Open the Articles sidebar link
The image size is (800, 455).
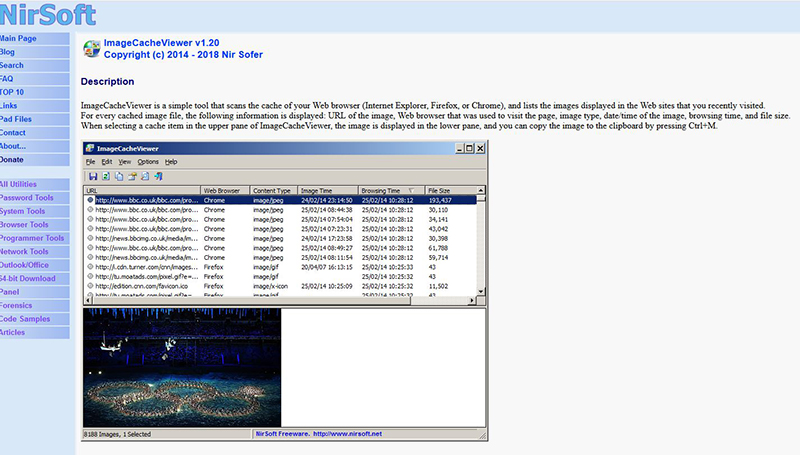(x=34, y=332)
